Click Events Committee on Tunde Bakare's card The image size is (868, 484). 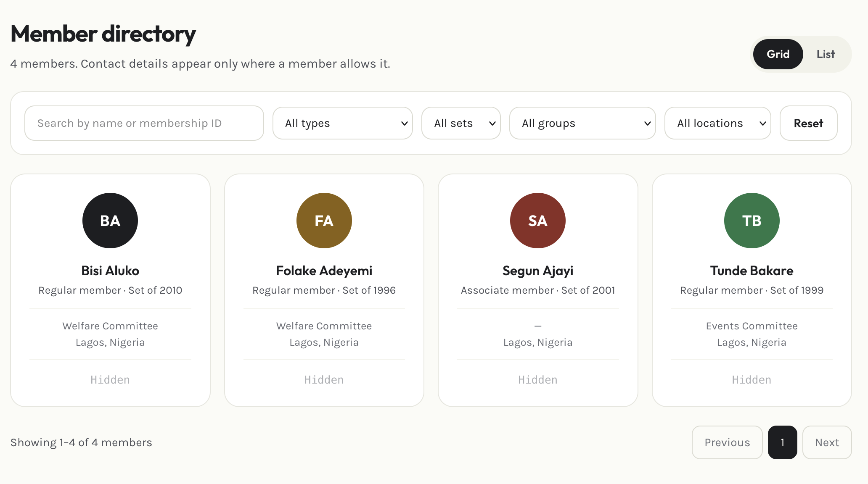click(x=752, y=326)
